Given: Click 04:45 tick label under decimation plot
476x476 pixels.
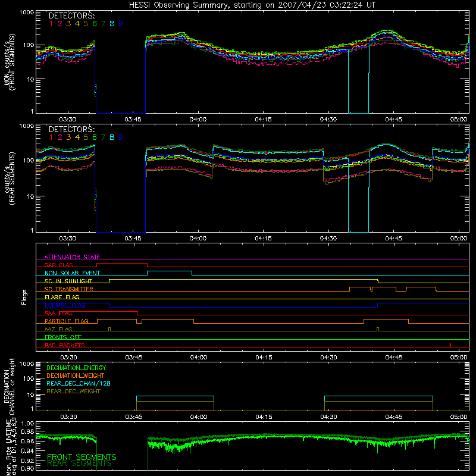Looking at the screenshot, I should point(394,417).
